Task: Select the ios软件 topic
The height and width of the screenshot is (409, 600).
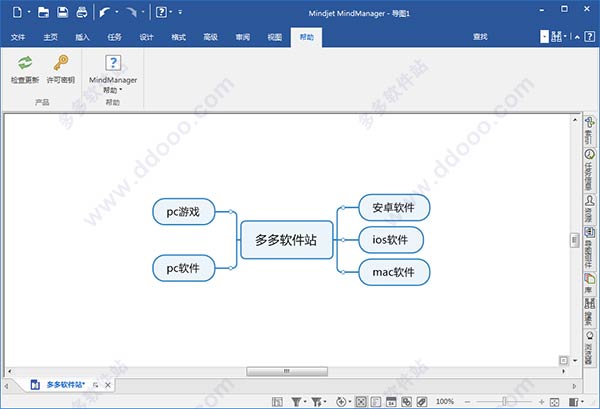Action: [391, 240]
